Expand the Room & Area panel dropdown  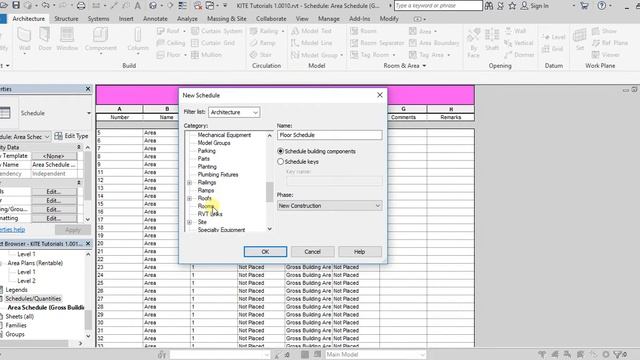[424, 66]
